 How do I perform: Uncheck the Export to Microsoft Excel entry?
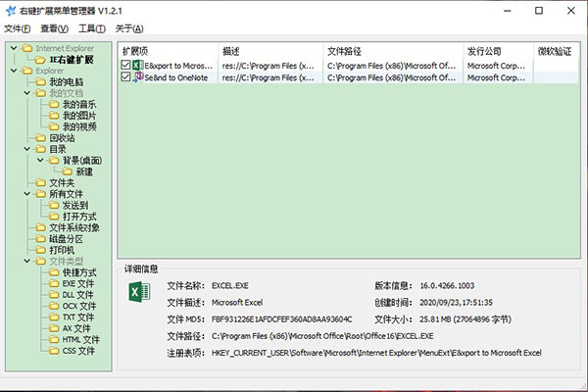(125, 66)
